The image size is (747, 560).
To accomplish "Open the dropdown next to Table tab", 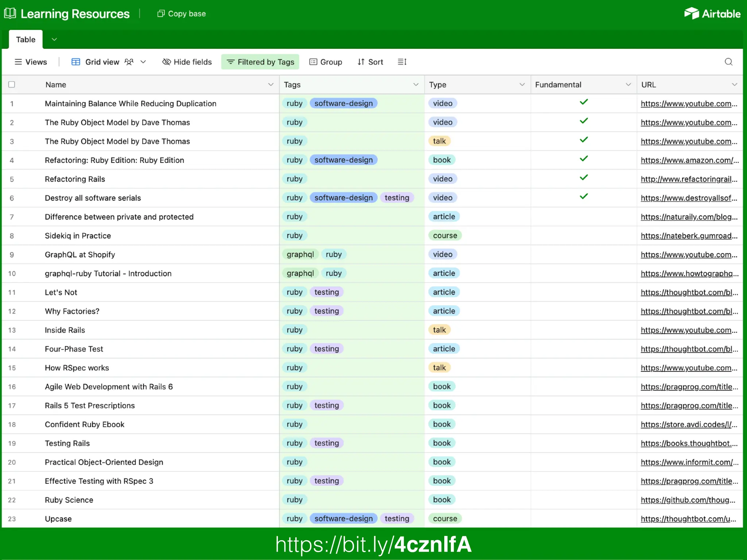I will pos(54,39).
